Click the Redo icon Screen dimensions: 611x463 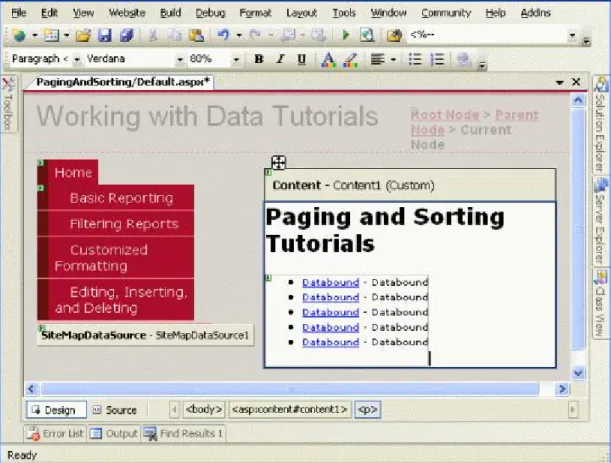pos(255,35)
